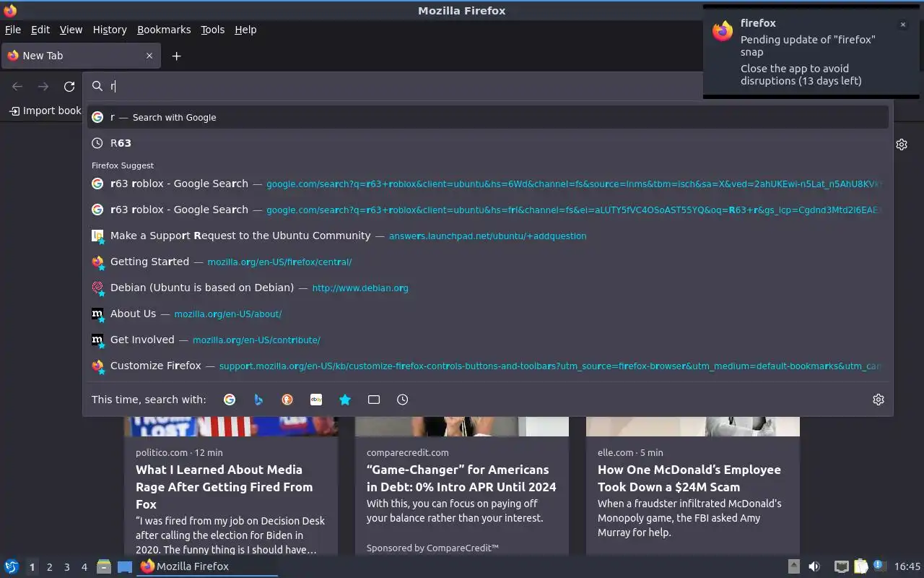Open the 'Get Involved' suggestion

click(x=488, y=340)
